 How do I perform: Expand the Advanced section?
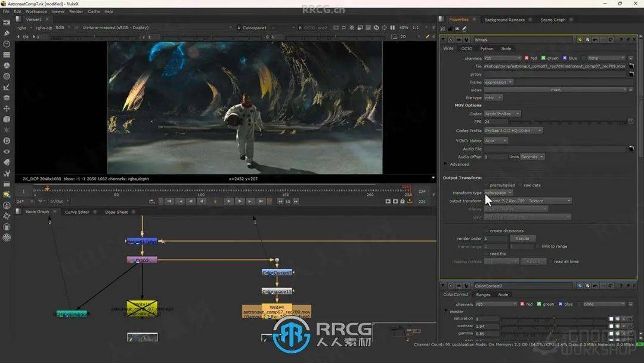[x=445, y=164]
